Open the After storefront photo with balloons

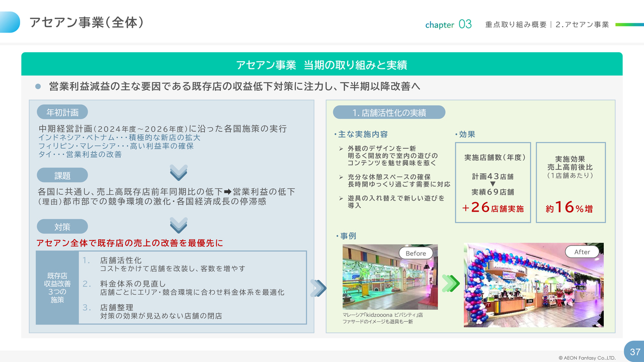coord(533,292)
